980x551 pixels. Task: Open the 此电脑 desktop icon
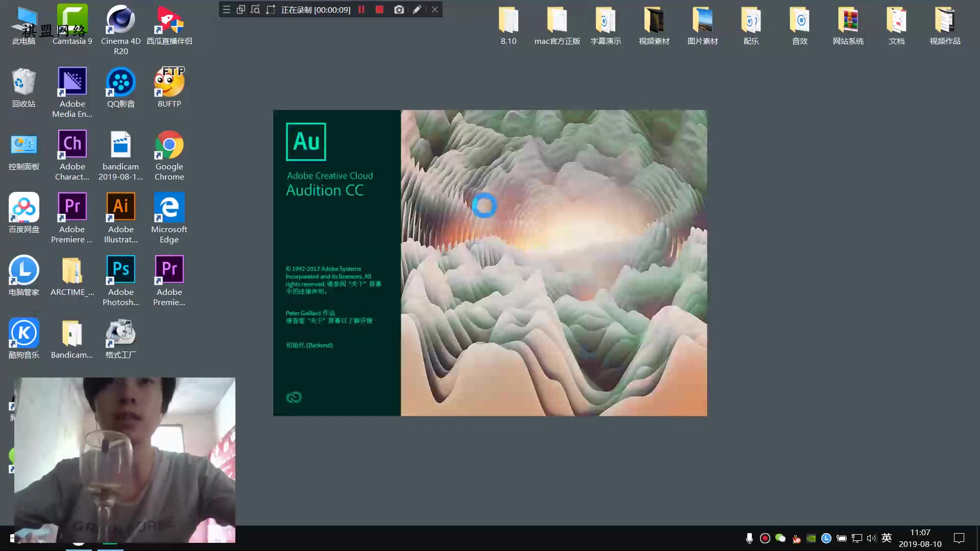click(x=23, y=24)
